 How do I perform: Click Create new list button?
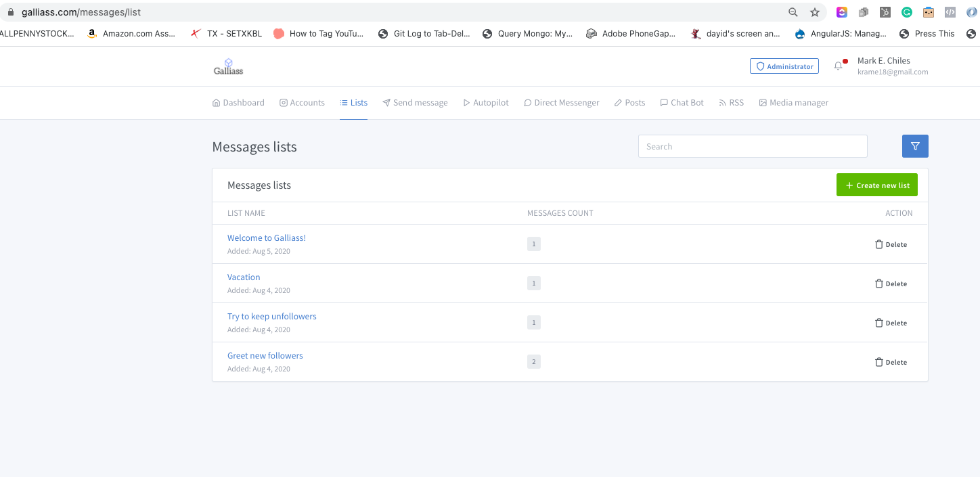pos(877,185)
